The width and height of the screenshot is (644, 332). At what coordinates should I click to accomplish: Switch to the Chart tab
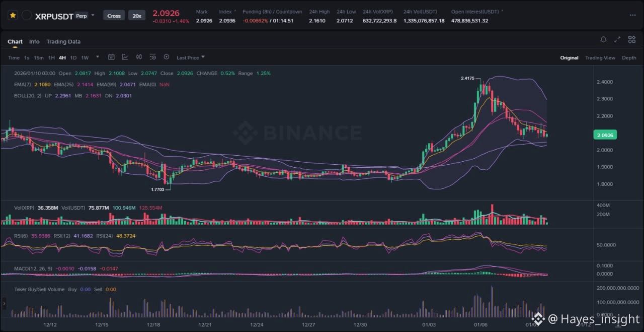coord(15,42)
